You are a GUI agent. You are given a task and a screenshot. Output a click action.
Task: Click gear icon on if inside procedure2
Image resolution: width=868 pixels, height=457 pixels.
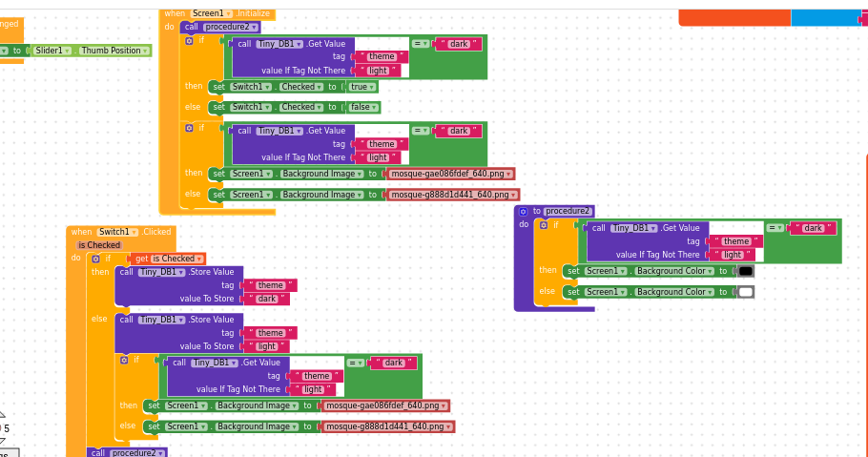point(544,225)
